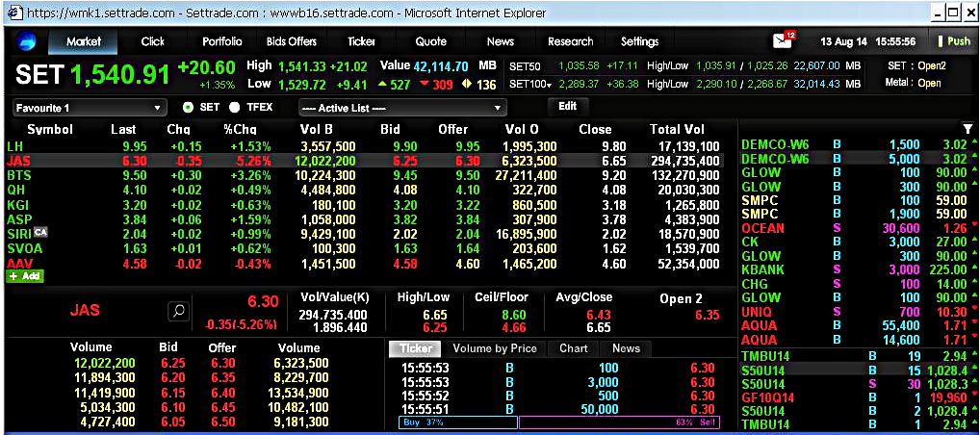
Task: Click the CHG ticker entry
Action: [753, 284]
